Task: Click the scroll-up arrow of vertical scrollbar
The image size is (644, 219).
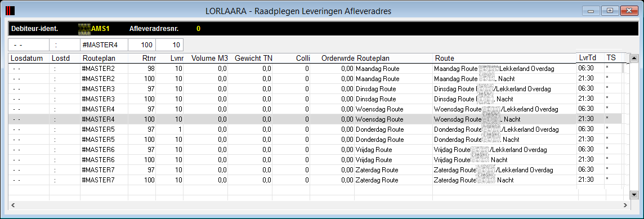Action: 634,59
